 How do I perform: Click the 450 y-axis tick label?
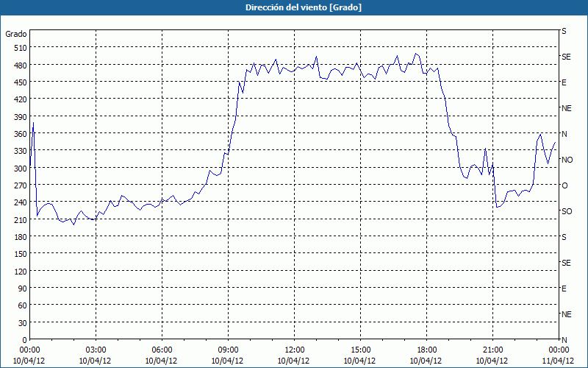click(21, 82)
